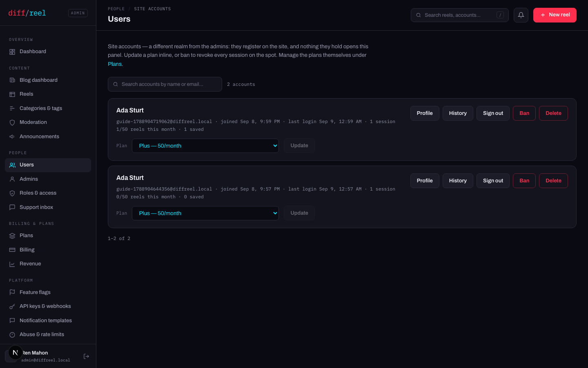Delete the guide-1788904644356 account

click(x=553, y=181)
